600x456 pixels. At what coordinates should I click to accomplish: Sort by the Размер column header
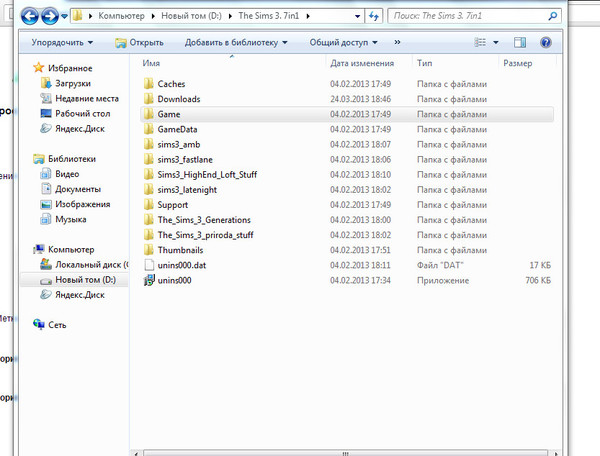click(x=517, y=63)
